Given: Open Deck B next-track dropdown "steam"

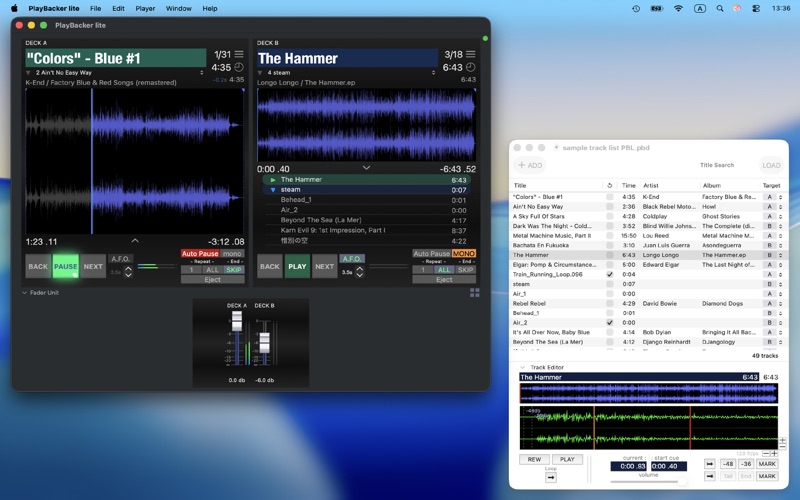Looking at the screenshot, I should (x=347, y=73).
